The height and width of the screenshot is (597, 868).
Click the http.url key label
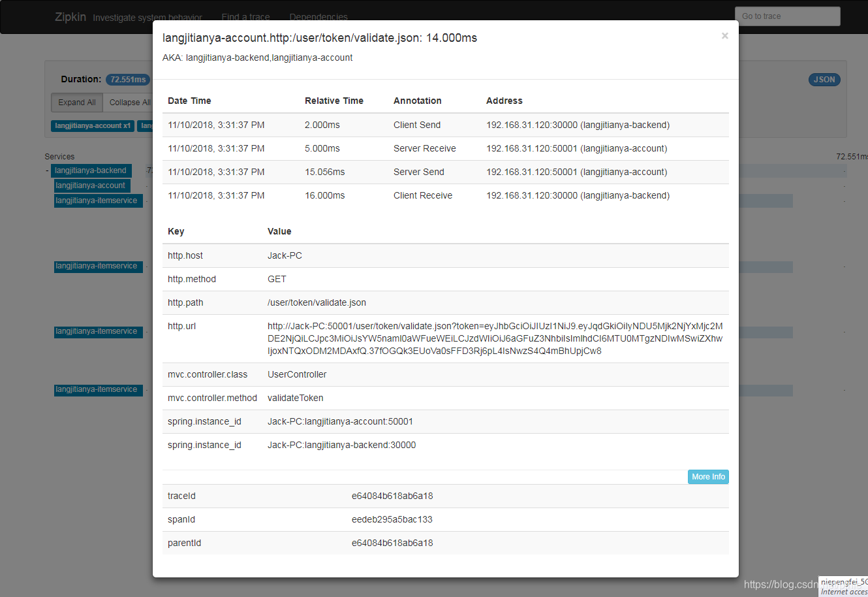pyautogui.click(x=181, y=326)
